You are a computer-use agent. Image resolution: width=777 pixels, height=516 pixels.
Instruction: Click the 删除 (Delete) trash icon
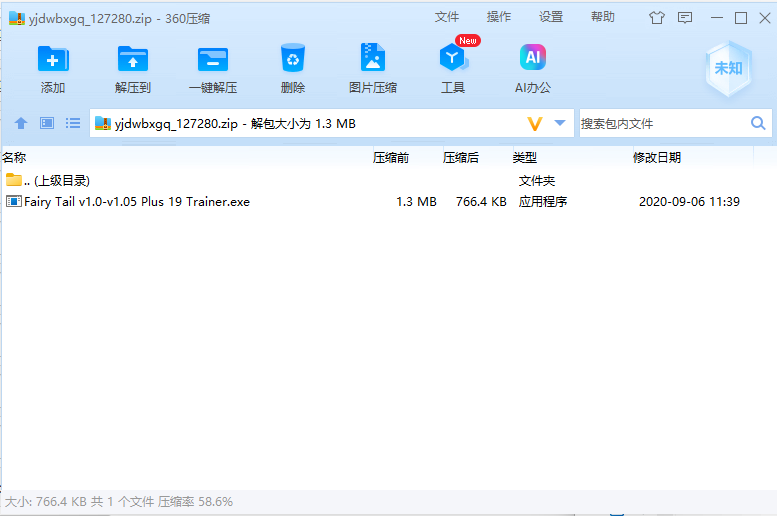point(292,58)
